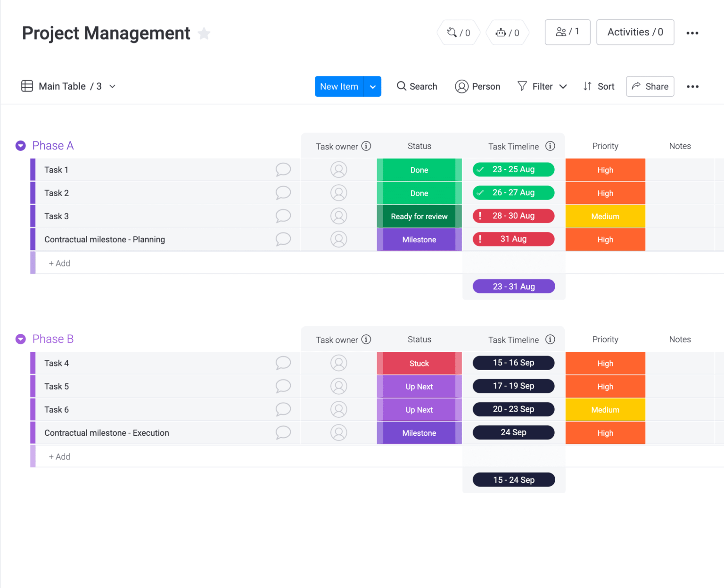Image resolution: width=724 pixels, height=588 pixels.
Task: Click the Task owner column info icon
Action: click(x=367, y=146)
